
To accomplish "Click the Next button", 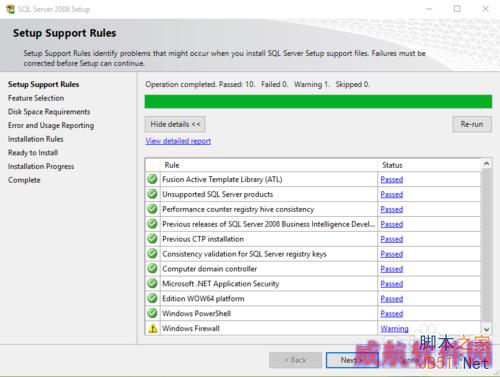I will click(x=352, y=360).
